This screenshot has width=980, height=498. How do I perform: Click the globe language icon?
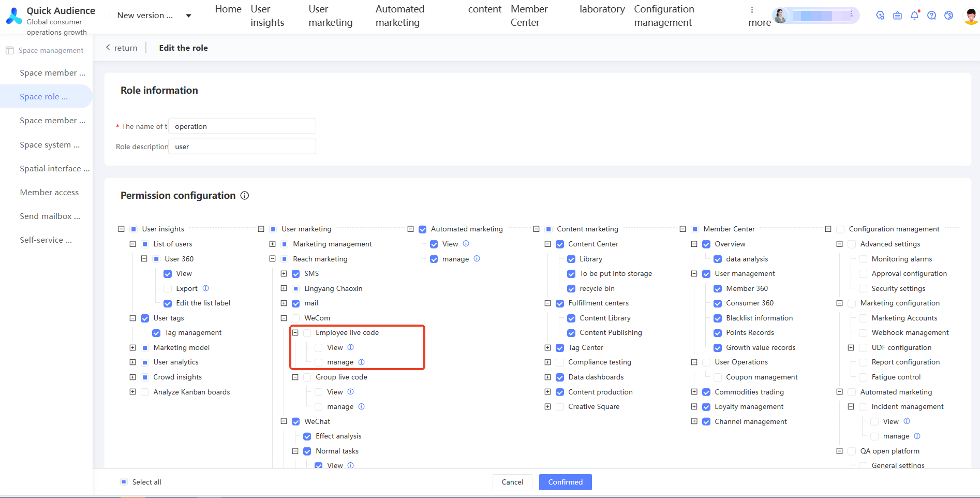pyautogui.click(x=948, y=16)
